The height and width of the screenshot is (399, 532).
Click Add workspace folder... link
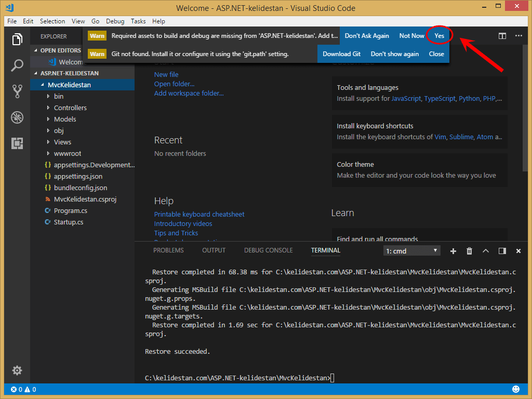[189, 94]
